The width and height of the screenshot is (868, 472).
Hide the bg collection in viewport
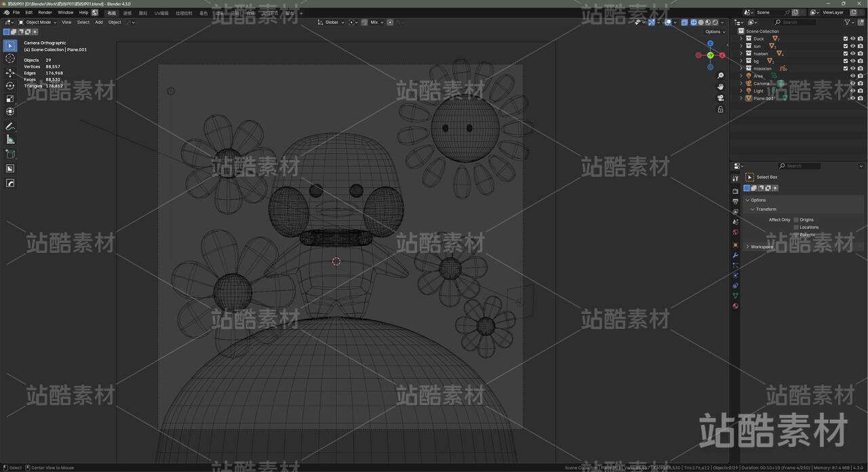(852, 61)
